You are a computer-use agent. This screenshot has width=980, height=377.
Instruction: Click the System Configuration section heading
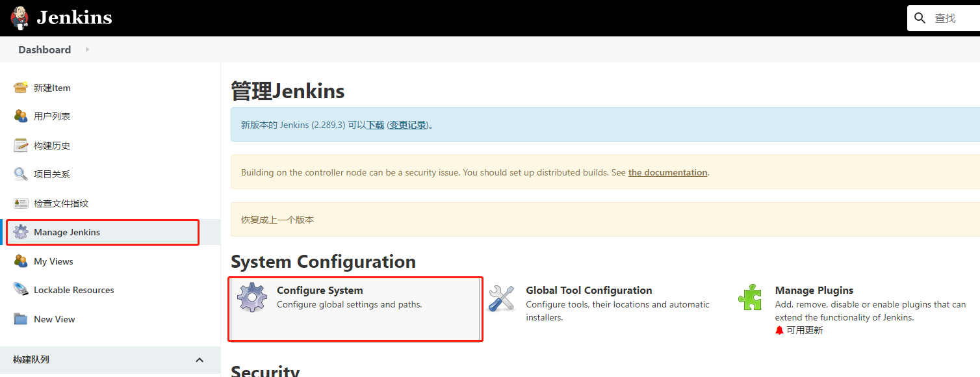323,261
